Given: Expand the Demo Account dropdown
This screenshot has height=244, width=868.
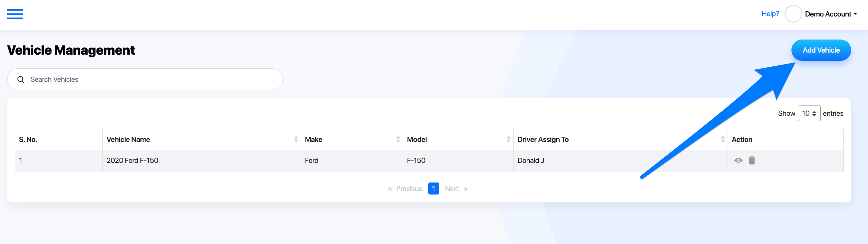Looking at the screenshot, I should pyautogui.click(x=831, y=14).
